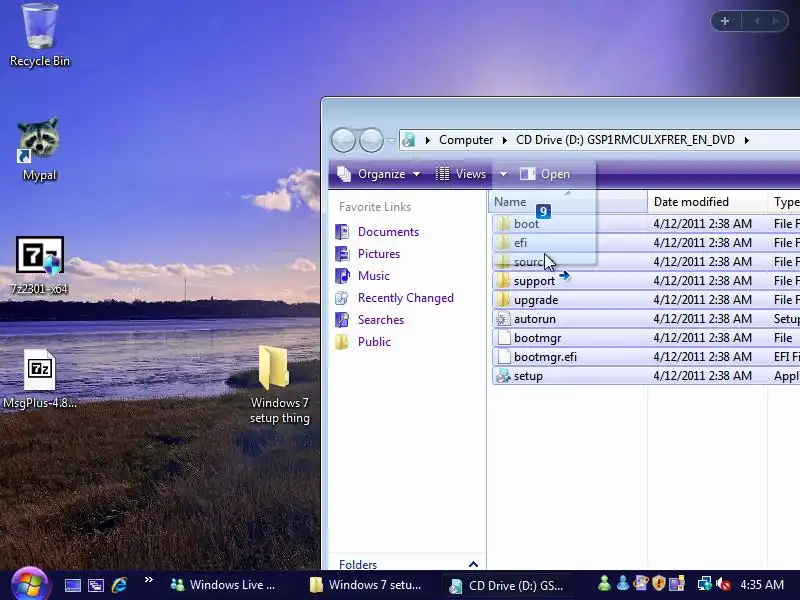Click muted volume tray icon
The height and width of the screenshot is (600, 800).
pyautogui.click(x=723, y=583)
